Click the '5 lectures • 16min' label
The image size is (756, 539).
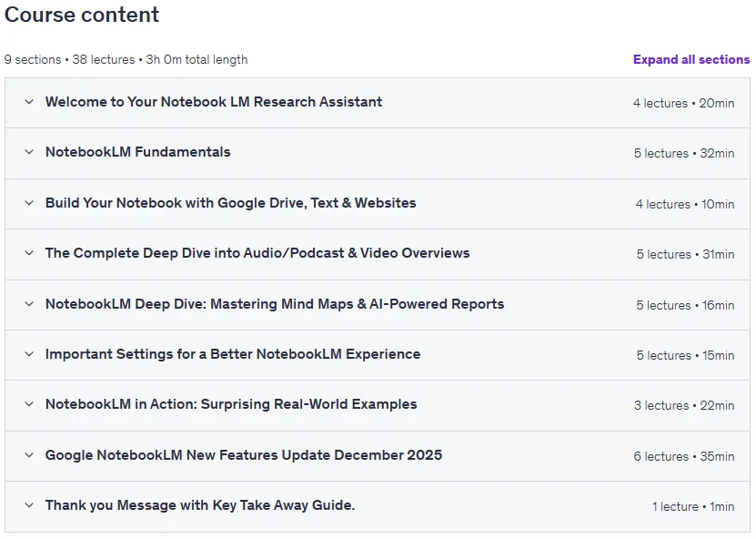click(685, 305)
